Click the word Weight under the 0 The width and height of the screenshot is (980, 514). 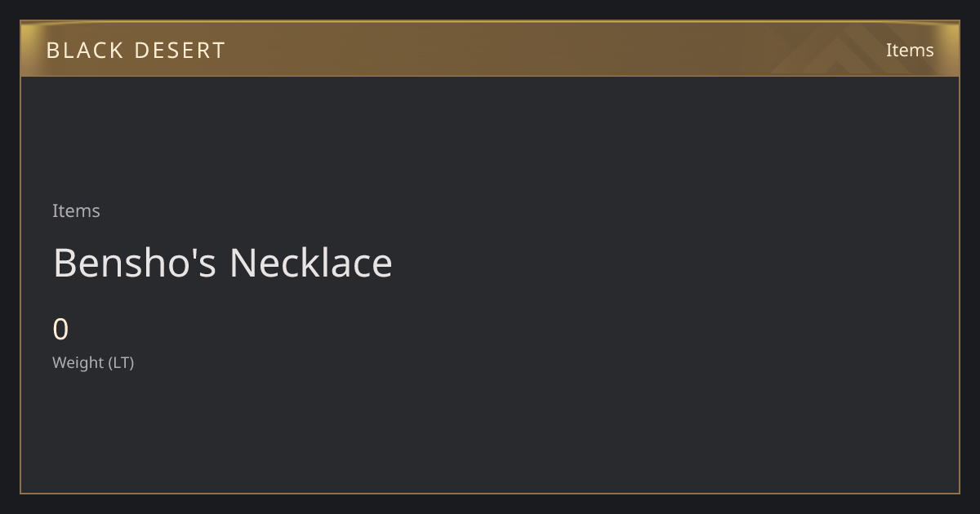[78, 362]
